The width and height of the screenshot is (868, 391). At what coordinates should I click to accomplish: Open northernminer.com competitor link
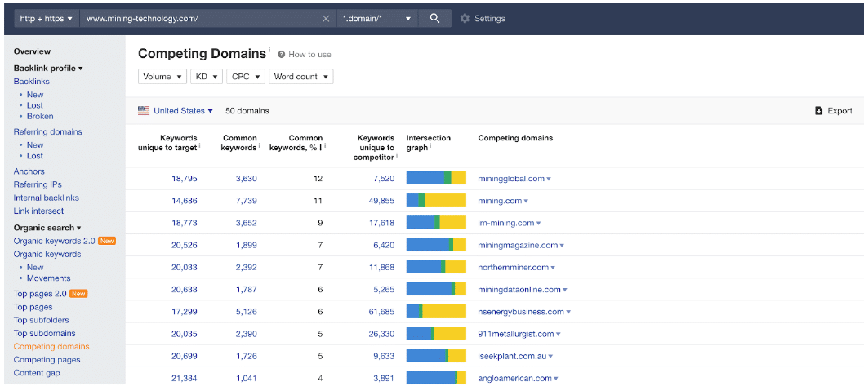tap(514, 267)
